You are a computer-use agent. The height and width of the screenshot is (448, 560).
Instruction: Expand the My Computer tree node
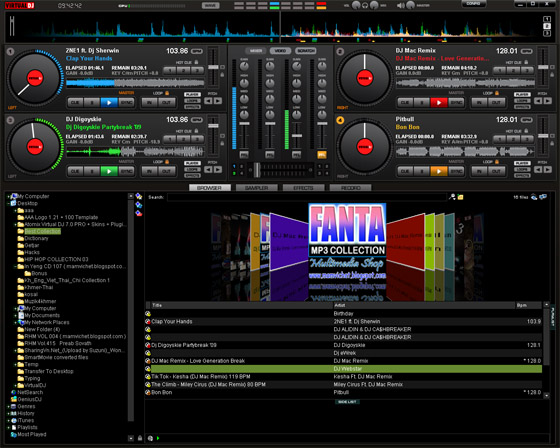point(9,196)
